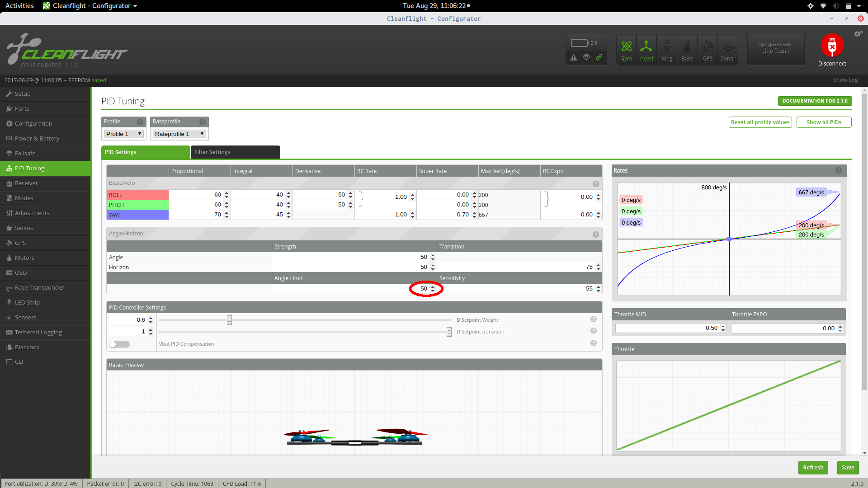Open Blackbox in sidebar
Image resolution: width=868 pixels, height=488 pixels.
[45, 347]
